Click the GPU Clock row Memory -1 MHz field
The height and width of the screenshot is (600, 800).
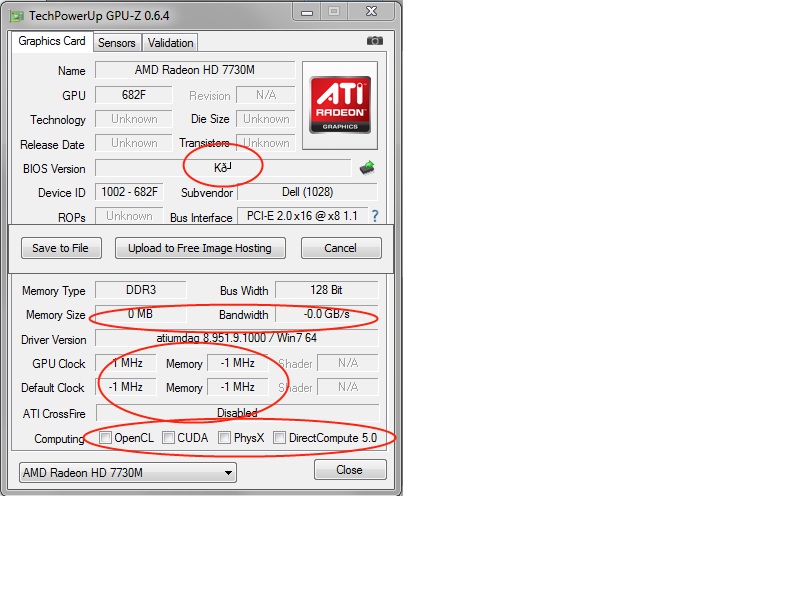coord(238,363)
